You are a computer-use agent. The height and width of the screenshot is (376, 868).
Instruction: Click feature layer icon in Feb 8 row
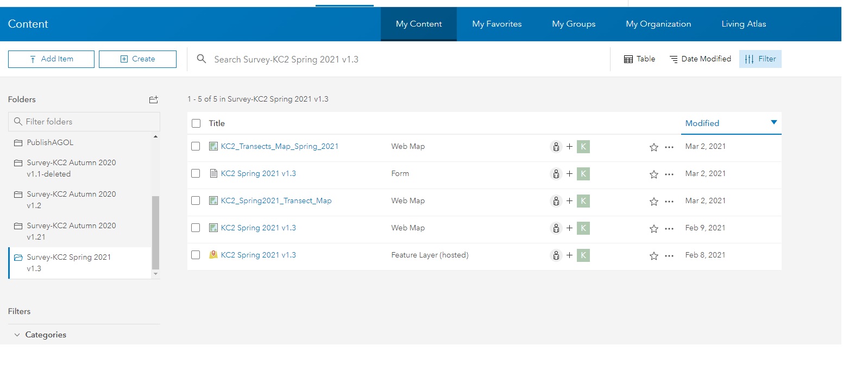pyautogui.click(x=213, y=254)
